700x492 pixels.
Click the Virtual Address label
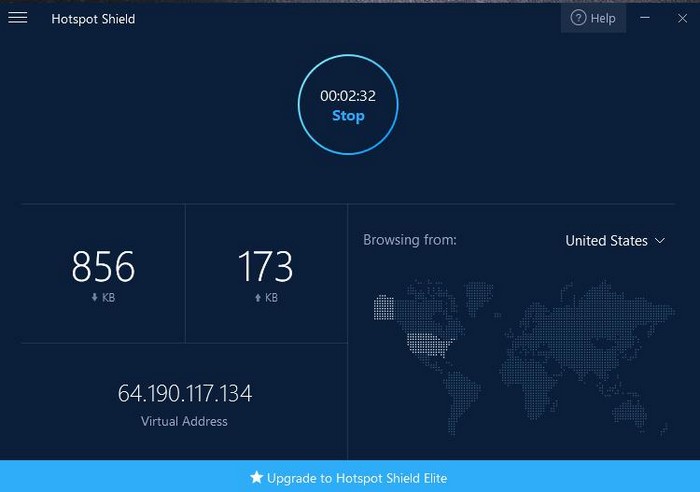pyautogui.click(x=184, y=421)
